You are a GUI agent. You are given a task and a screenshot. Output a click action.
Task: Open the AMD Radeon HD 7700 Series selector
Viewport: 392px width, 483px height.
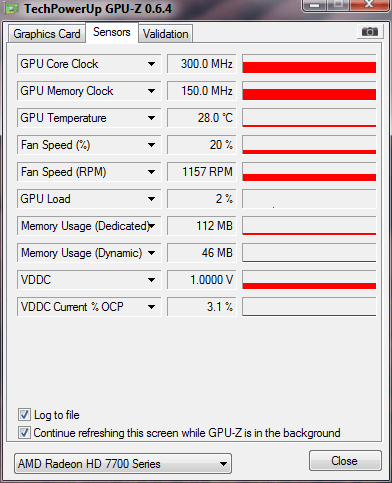(x=123, y=464)
